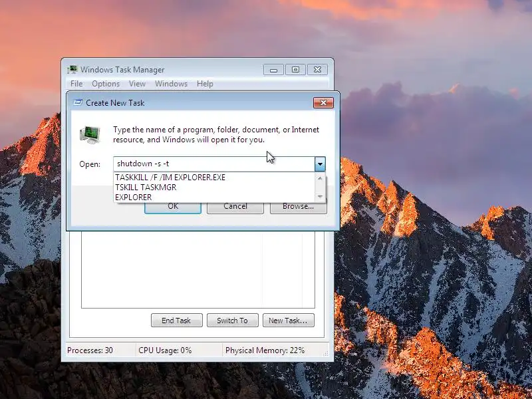Click the Task Manager resize grip corner
This screenshot has width=532, height=399.
(x=326, y=354)
